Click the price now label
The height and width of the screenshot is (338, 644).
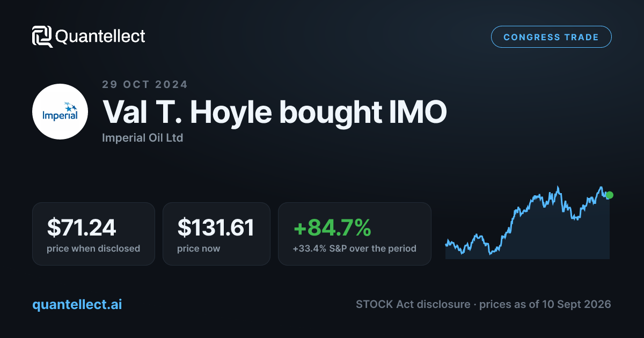199,248
